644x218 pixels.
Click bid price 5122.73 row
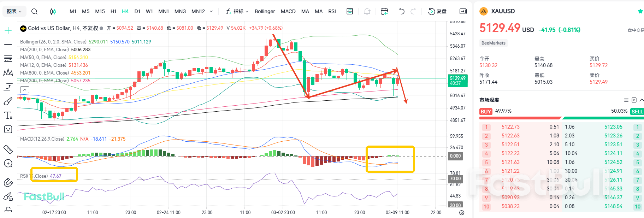510,127
